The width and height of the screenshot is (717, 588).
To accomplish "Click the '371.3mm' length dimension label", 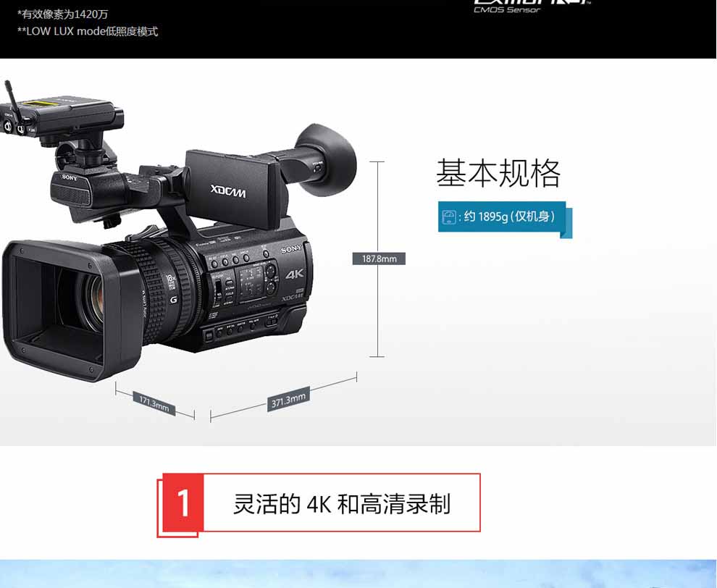I will pyautogui.click(x=288, y=400).
